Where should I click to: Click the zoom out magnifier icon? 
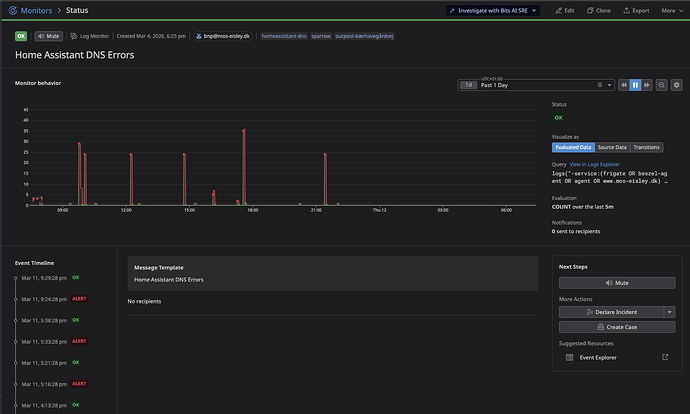(x=661, y=85)
